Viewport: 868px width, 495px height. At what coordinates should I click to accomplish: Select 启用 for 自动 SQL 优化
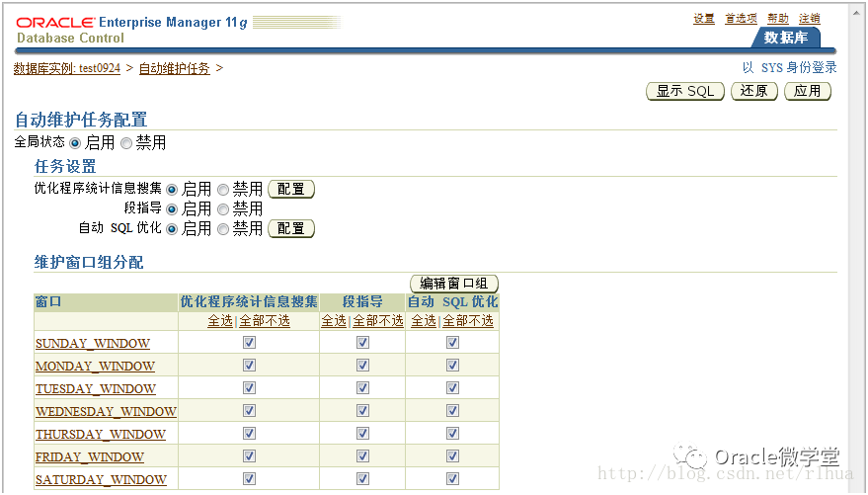pyautogui.click(x=172, y=229)
